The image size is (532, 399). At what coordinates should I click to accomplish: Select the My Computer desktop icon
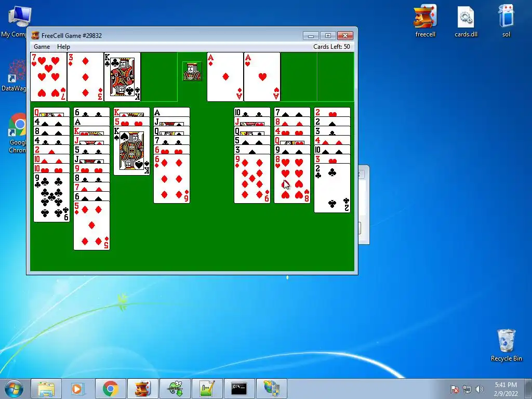16,21
